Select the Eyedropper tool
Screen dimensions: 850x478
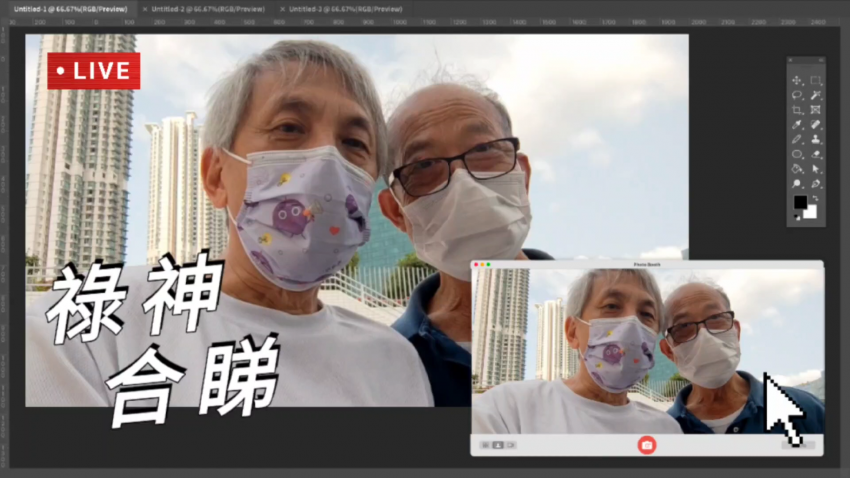(797, 125)
